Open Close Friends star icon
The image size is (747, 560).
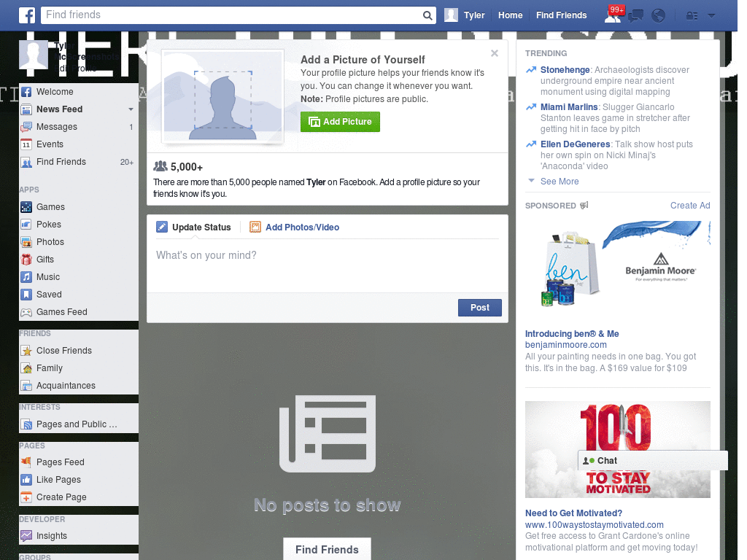[x=26, y=351]
